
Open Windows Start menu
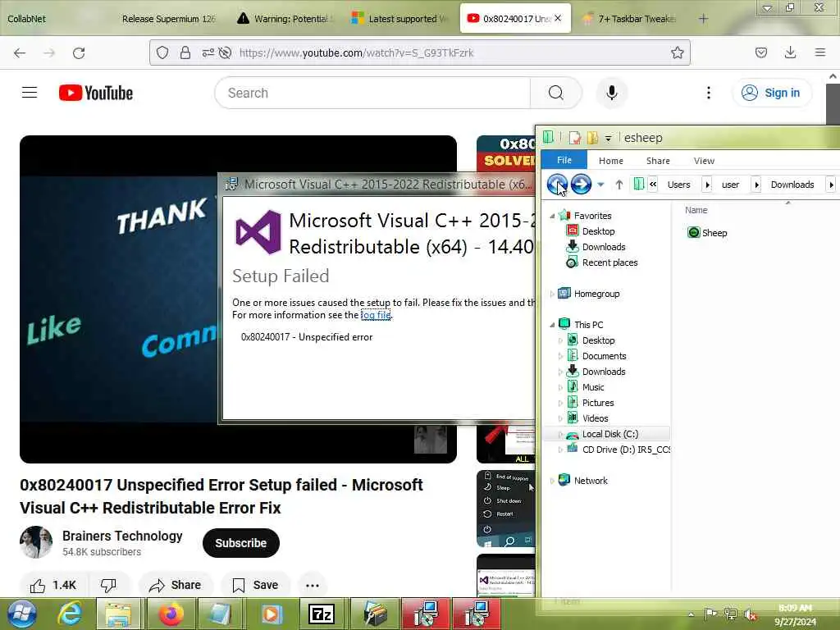(x=22, y=614)
